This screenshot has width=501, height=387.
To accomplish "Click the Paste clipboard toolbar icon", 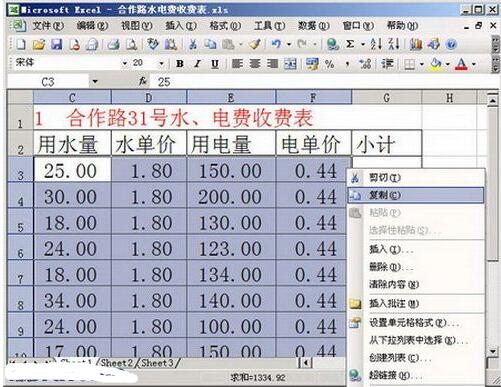I will [228, 44].
